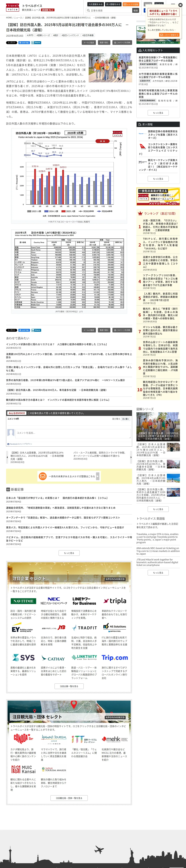See もっと見る under 入札情報セレクト

(x=158, y=113)
